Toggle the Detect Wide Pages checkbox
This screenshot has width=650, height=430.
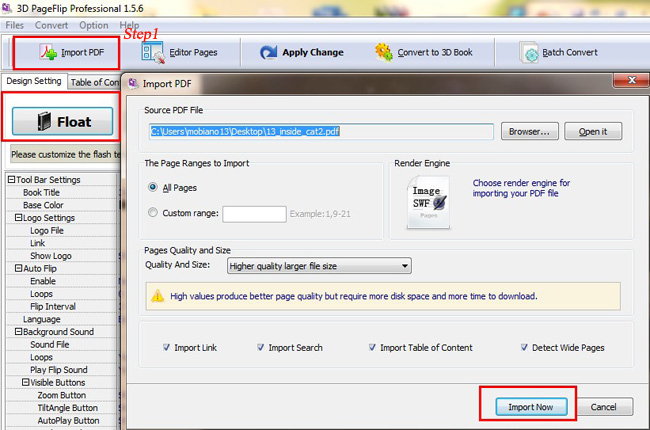[x=524, y=347]
